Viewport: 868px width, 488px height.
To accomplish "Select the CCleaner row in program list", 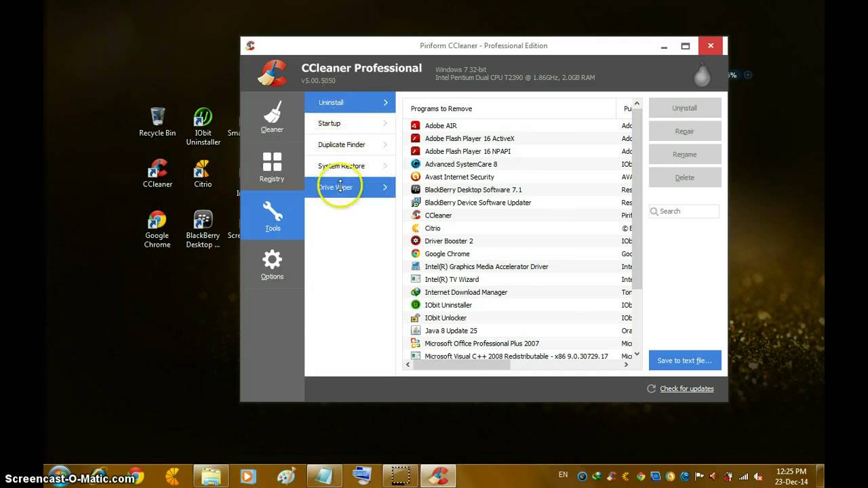I will pyautogui.click(x=518, y=216).
